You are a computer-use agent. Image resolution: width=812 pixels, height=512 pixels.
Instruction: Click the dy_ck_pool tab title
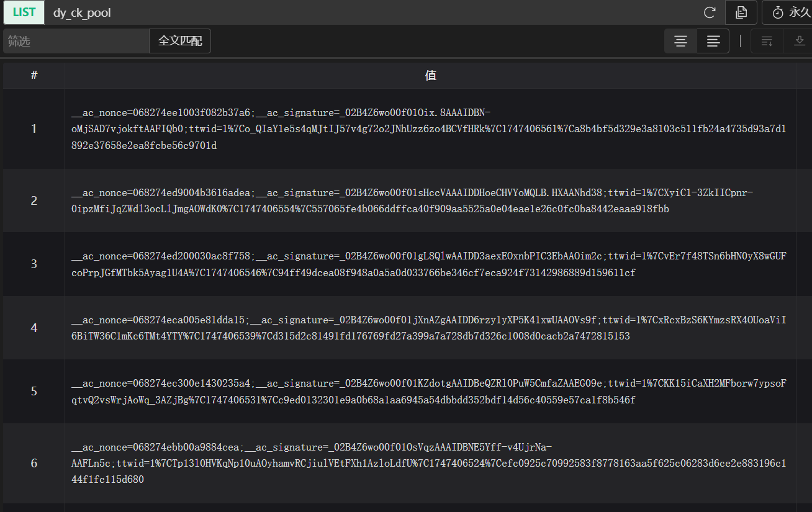pyautogui.click(x=81, y=12)
